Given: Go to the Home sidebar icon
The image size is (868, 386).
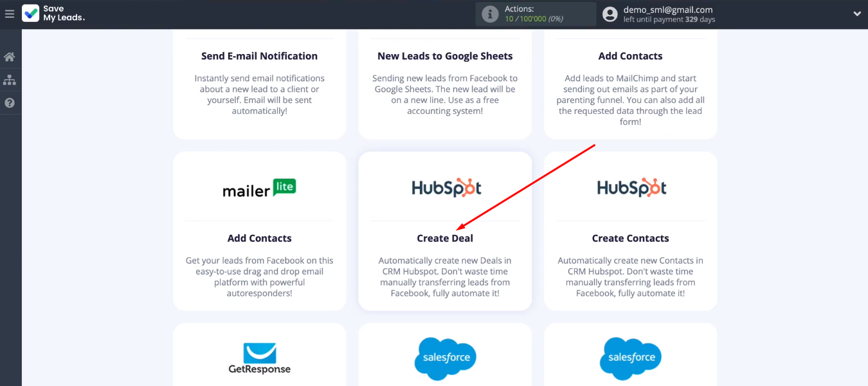Looking at the screenshot, I should 10,57.
